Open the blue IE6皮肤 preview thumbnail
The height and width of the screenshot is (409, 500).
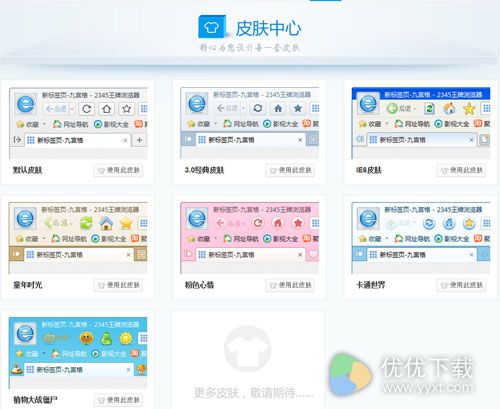(x=421, y=123)
